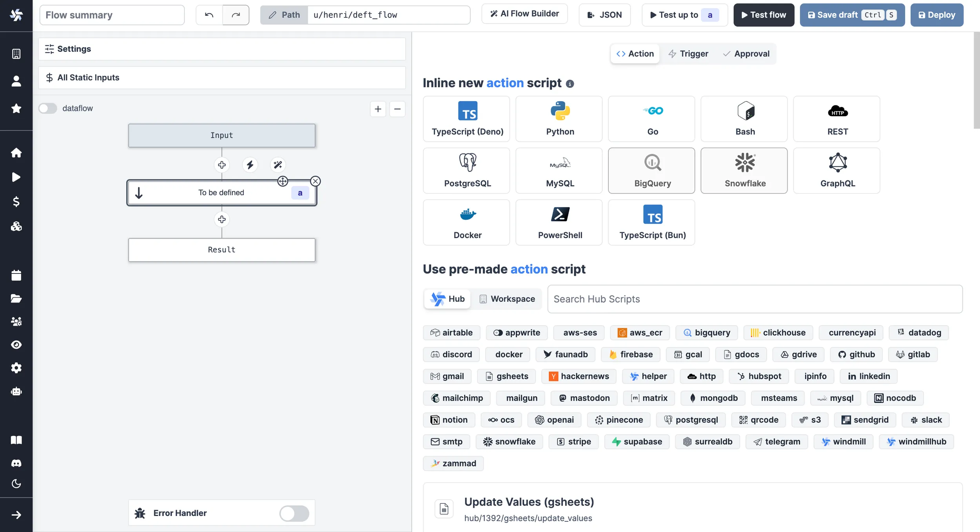
Task: Click the page vertical scrollbar
Action: pos(976,80)
